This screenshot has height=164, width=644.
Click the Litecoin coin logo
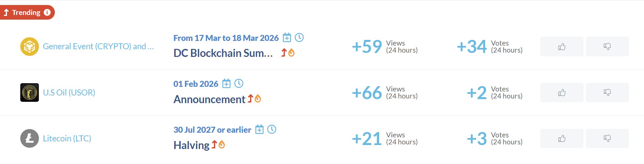point(30,138)
